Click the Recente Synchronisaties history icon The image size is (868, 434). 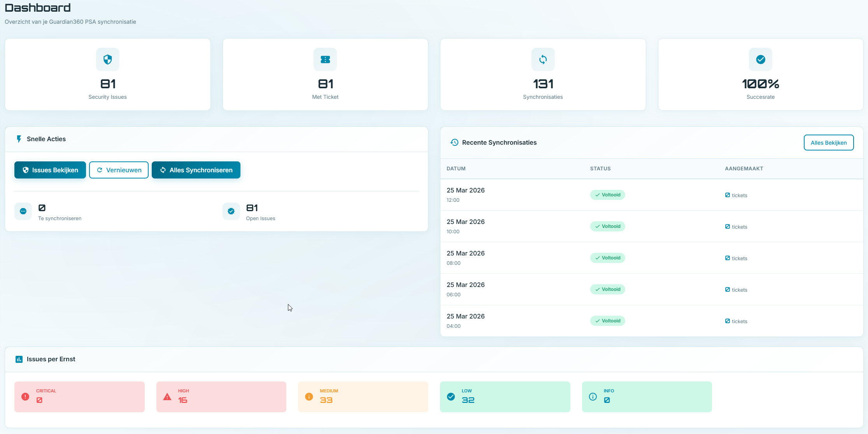click(x=454, y=142)
